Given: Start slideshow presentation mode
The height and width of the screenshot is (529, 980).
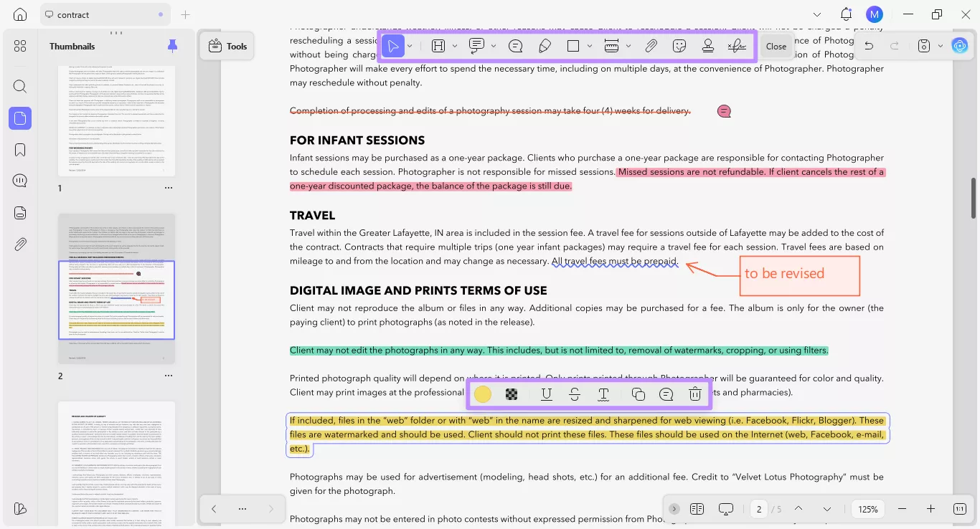Looking at the screenshot, I should click(726, 509).
